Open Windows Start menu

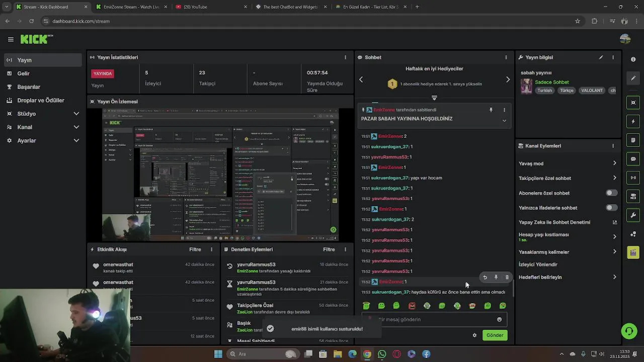coord(218,354)
